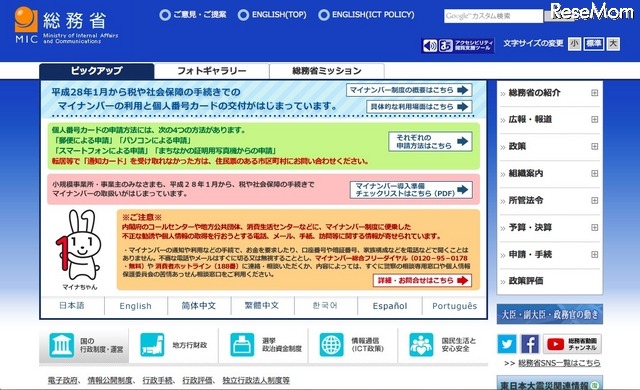Open the 所管法令 sidebar text
Screen dimensions: 640x390
tap(526, 201)
